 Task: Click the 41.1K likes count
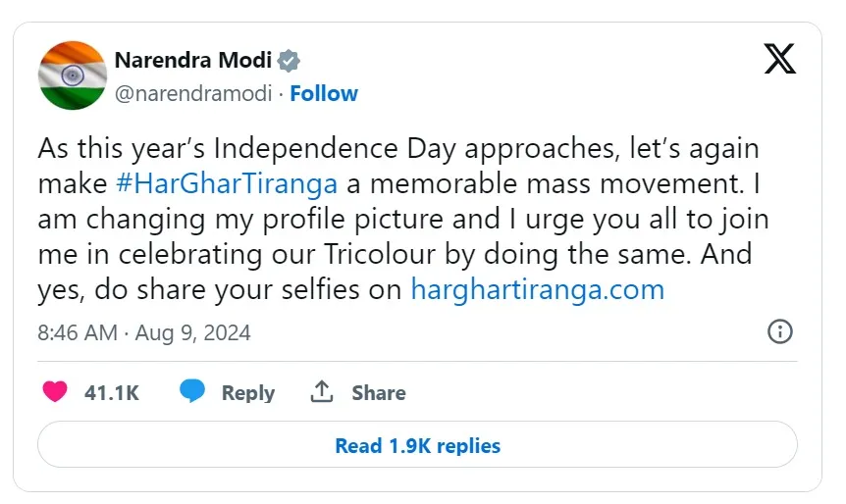pyautogui.click(x=112, y=393)
